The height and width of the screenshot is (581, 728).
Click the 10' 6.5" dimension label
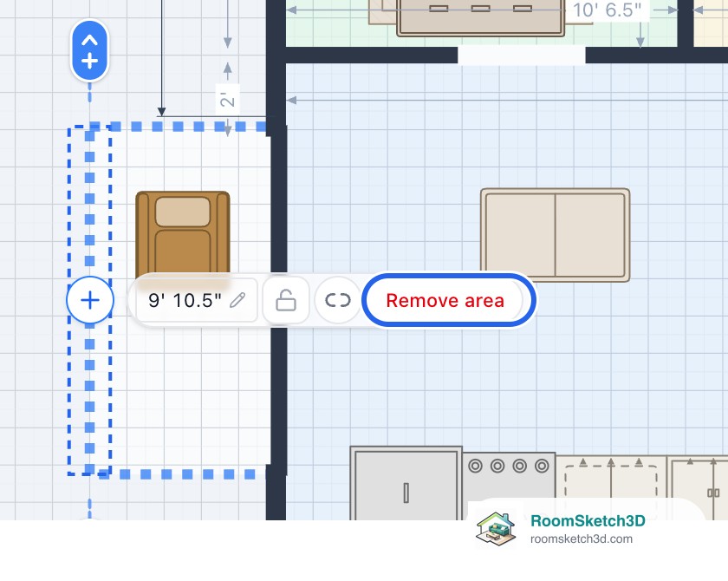[607, 10]
